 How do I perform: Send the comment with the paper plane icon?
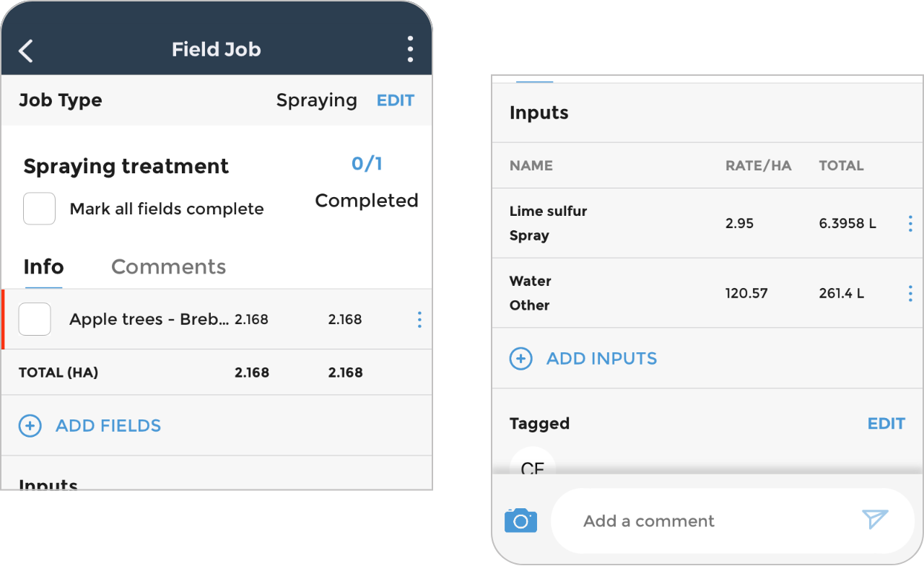click(x=875, y=519)
